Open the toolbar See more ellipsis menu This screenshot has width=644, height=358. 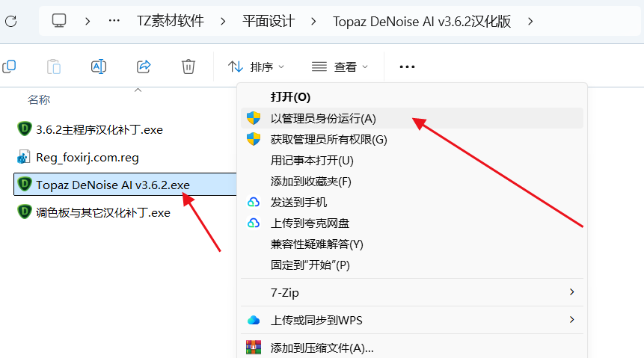pos(407,67)
